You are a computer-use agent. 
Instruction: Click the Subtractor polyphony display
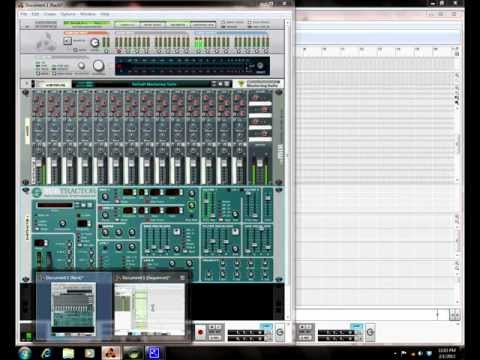pos(40,243)
